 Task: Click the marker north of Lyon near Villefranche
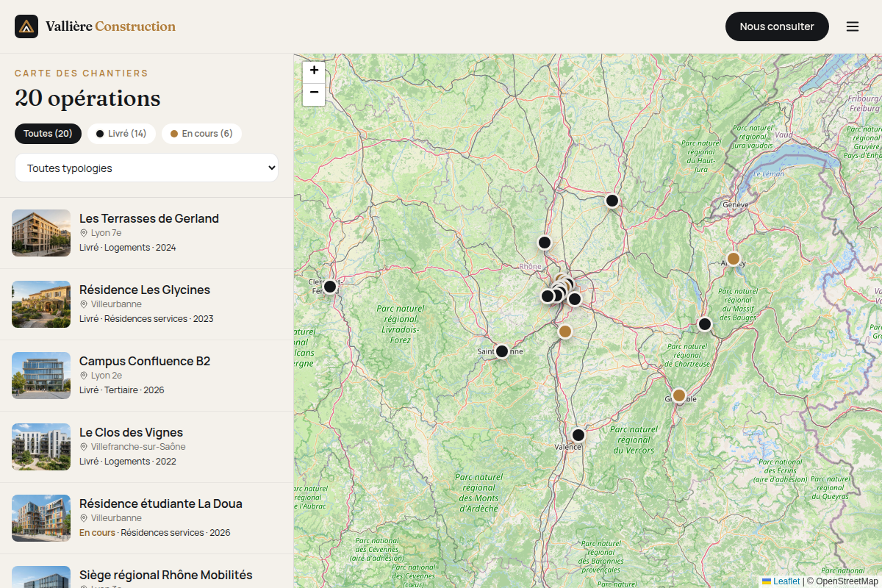(545, 243)
